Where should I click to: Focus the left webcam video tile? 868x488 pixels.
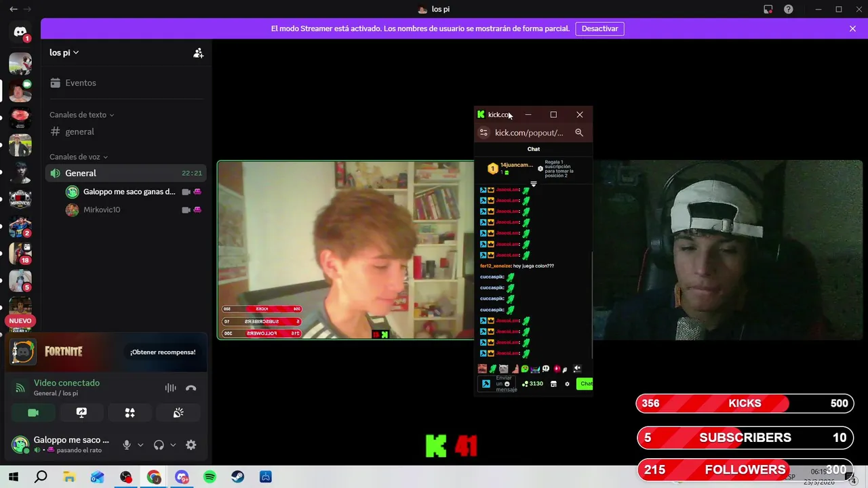(x=345, y=250)
